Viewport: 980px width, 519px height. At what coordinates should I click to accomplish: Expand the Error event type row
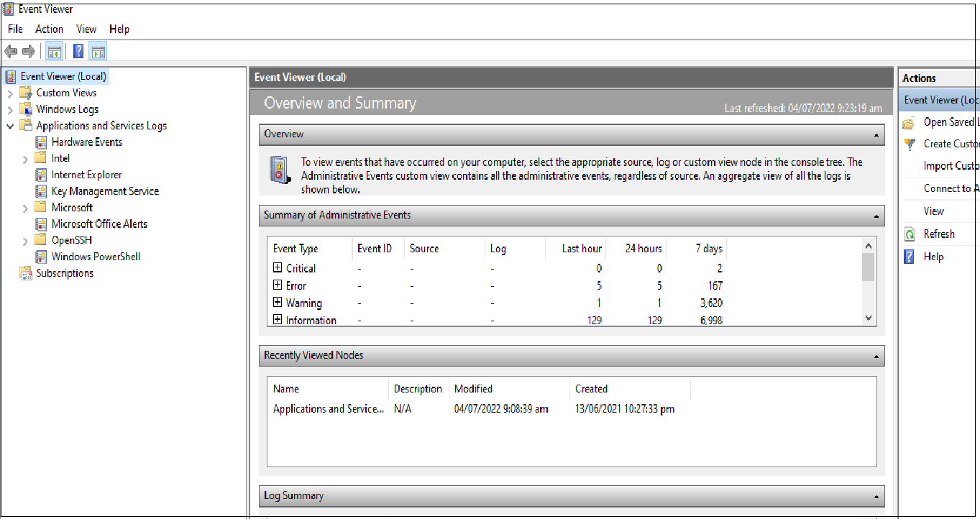point(278,285)
